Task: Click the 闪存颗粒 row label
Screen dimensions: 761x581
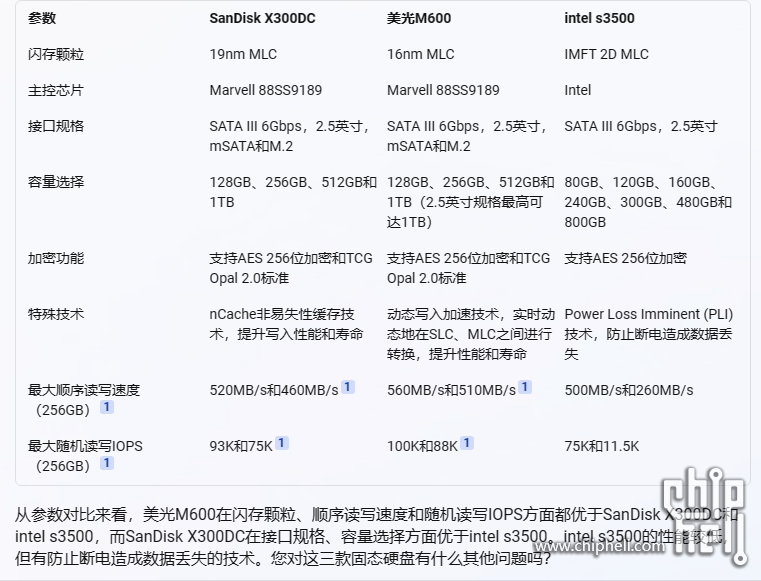Action: click(x=56, y=54)
